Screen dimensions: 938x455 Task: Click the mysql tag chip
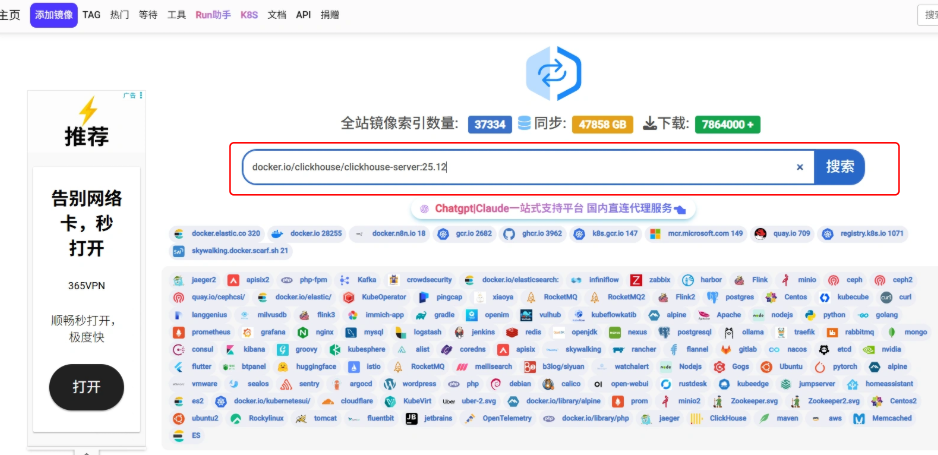365,332
